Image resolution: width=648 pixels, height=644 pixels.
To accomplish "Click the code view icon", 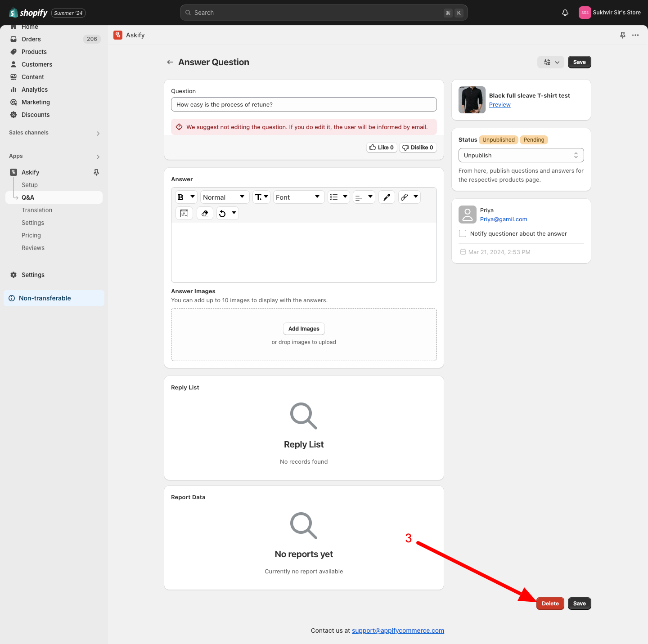I will 184,213.
